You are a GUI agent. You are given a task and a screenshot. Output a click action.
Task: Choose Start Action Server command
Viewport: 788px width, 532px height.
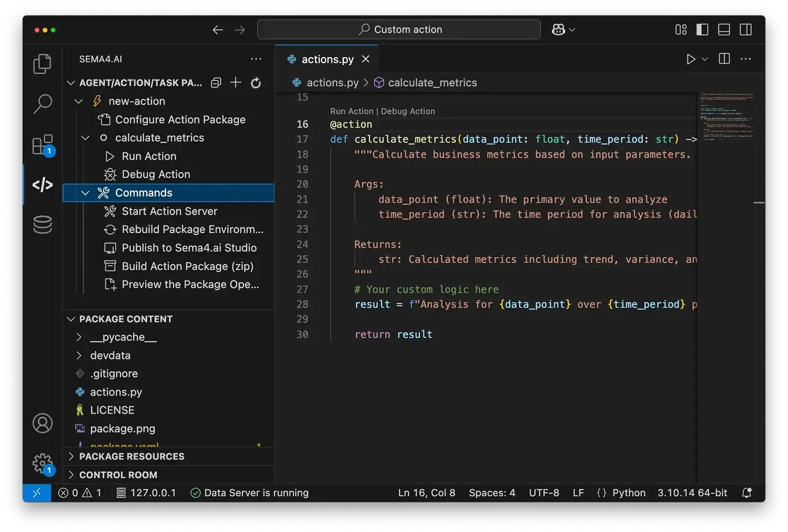click(169, 211)
